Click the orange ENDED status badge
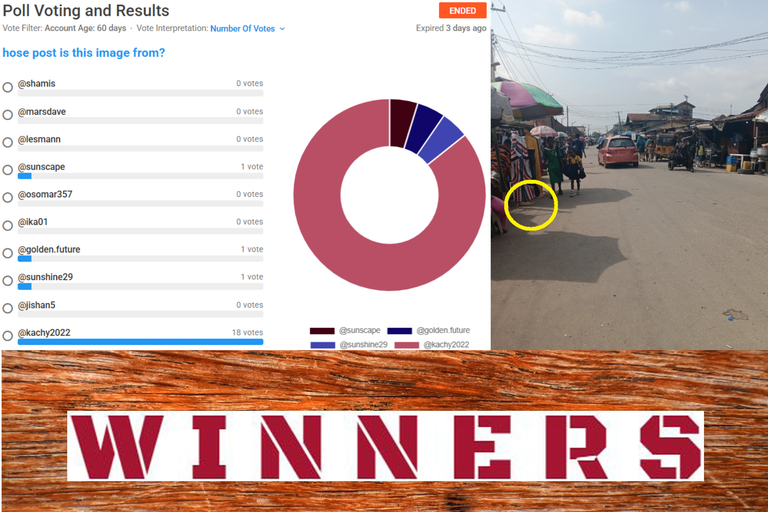This screenshot has height=512, width=768. pos(462,10)
